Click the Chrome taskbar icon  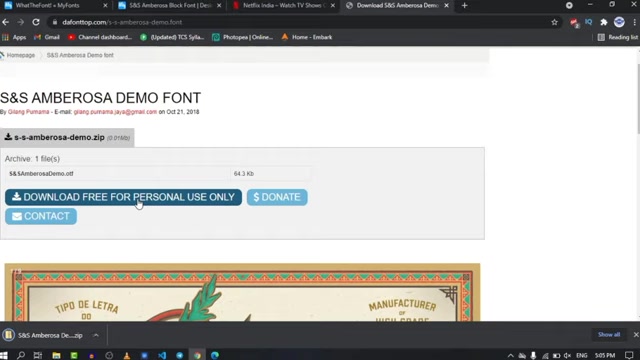click(198, 356)
